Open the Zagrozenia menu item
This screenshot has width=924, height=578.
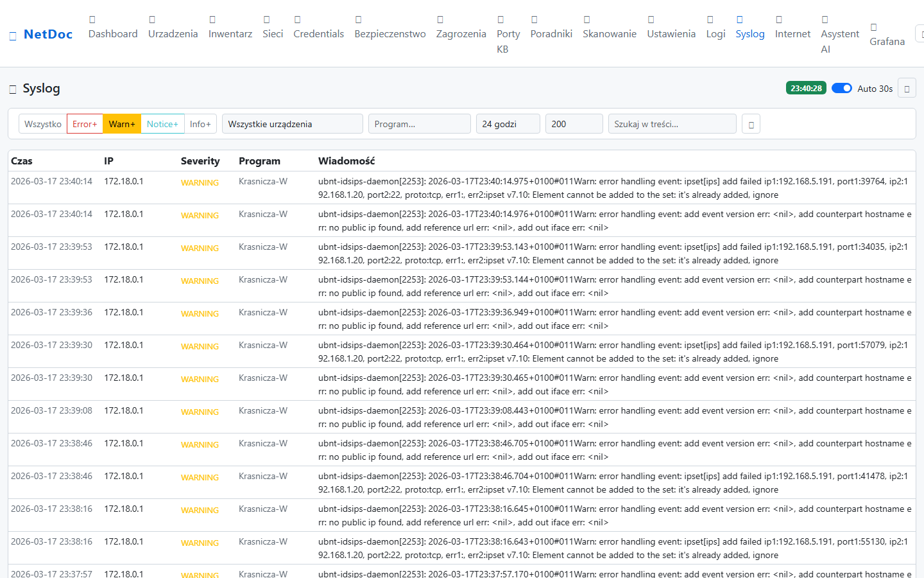click(x=461, y=34)
